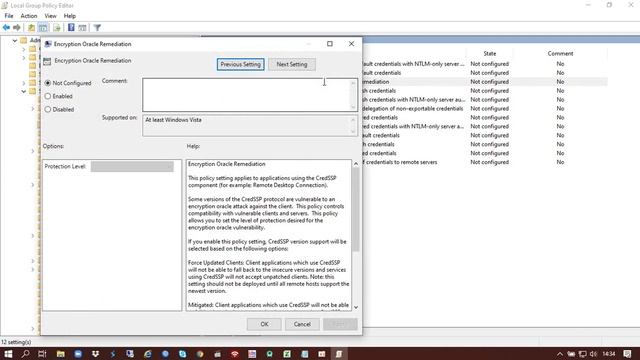Viewport: 640px width, 360px height.
Task: Select the 'mediation' row in the policy list
Action: click(485, 82)
